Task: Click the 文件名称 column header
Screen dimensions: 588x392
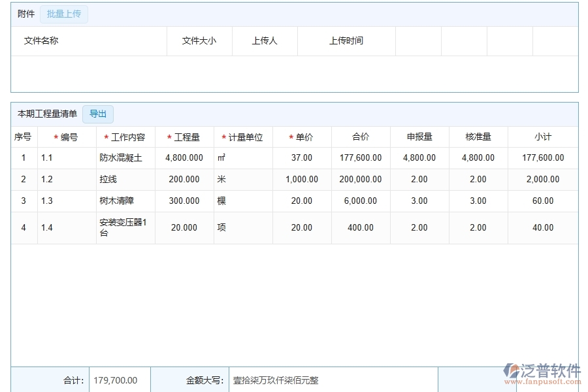Action: 42,41
